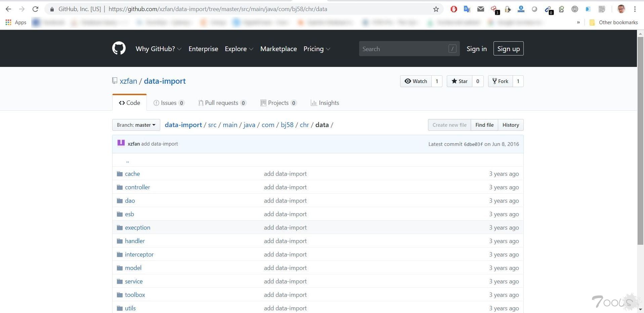Click the Find file button
Viewport: 644px width, 313px height.
484,125
